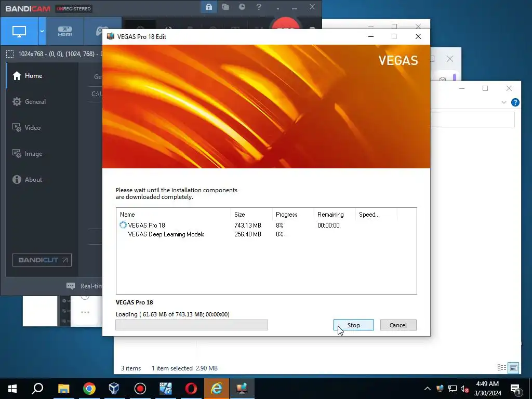
Task: Switch File Explorer to large icons view
Action: 514,367
